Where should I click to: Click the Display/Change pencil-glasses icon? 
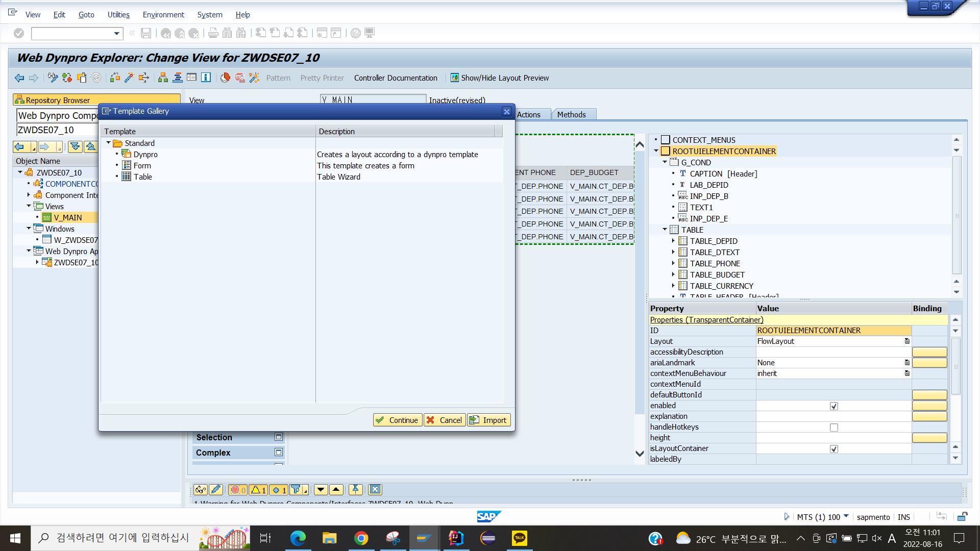(53, 78)
